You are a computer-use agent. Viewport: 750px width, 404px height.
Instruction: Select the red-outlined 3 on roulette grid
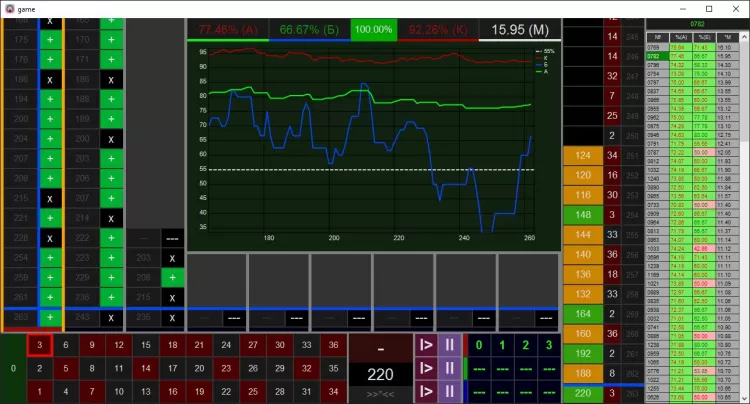[x=38, y=345]
